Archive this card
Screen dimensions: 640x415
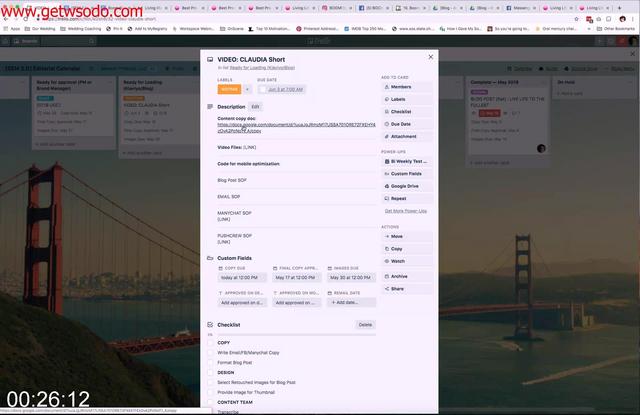(x=407, y=276)
